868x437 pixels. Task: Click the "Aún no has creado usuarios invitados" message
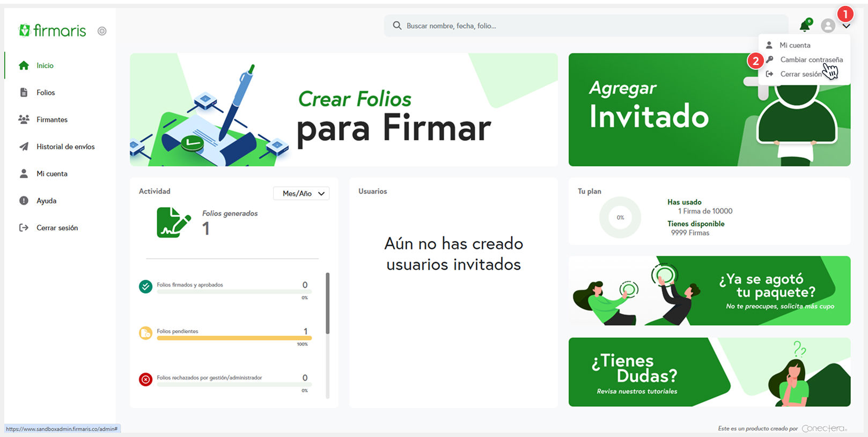click(x=454, y=254)
